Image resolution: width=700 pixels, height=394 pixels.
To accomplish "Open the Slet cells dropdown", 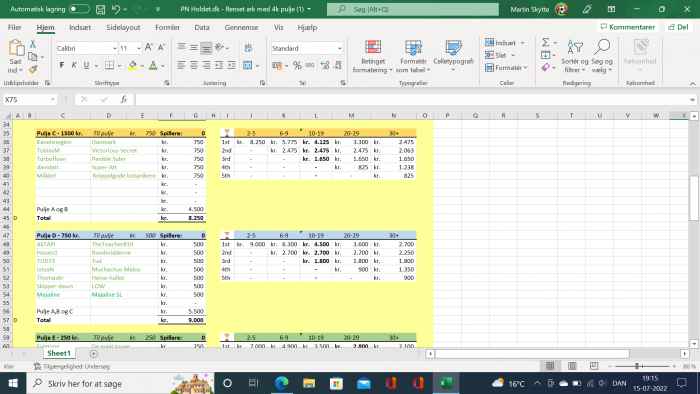I will pyautogui.click(x=512, y=55).
